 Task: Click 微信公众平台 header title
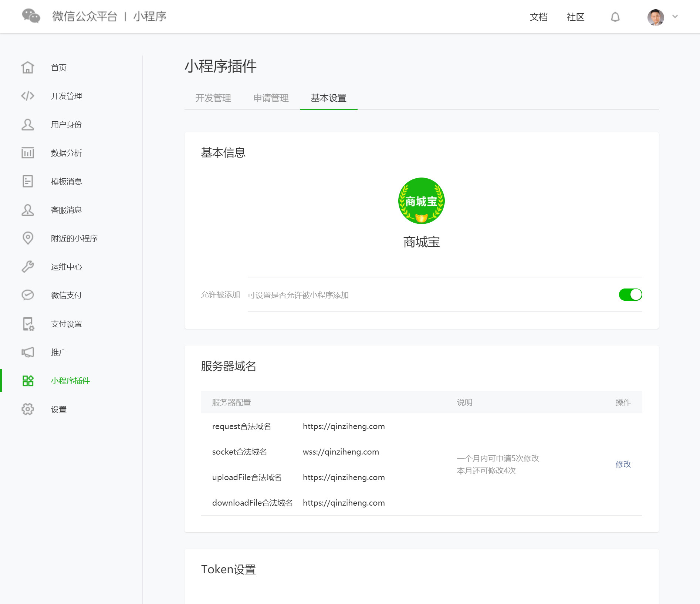(85, 17)
